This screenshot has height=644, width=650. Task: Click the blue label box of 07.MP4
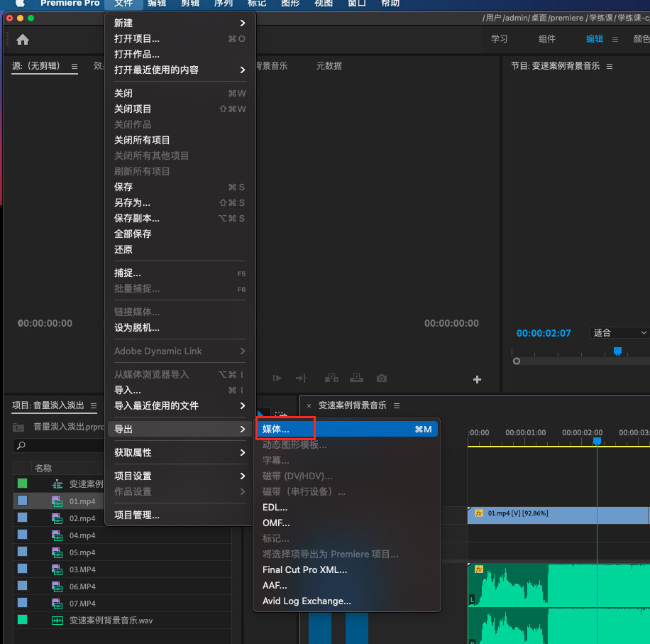tap(22, 603)
